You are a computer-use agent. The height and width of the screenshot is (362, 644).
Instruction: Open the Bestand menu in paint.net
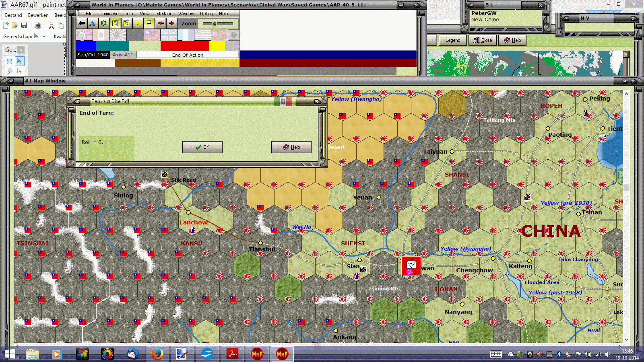[x=13, y=15]
